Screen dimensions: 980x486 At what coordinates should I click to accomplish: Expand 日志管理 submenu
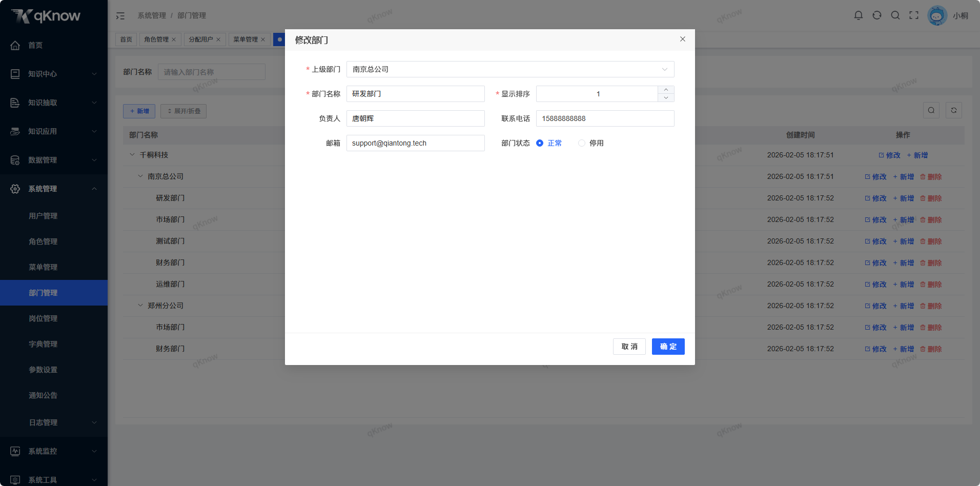coord(94,422)
